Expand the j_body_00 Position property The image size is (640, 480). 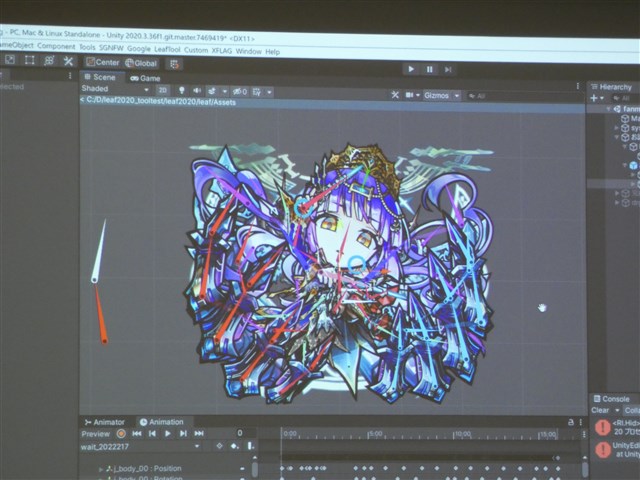point(100,468)
